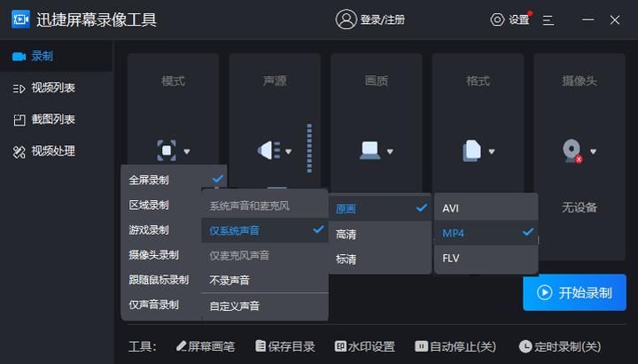Image resolution: width=638 pixels, height=364 pixels.
Task: Click the laptop icon under 画质
Action: tap(370, 151)
